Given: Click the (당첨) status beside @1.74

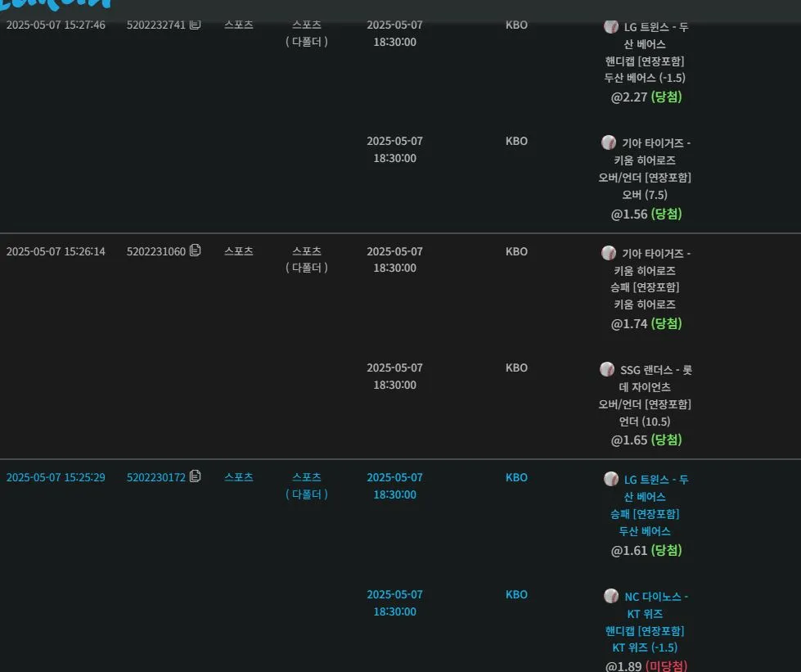Looking at the screenshot, I should coord(666,324).
